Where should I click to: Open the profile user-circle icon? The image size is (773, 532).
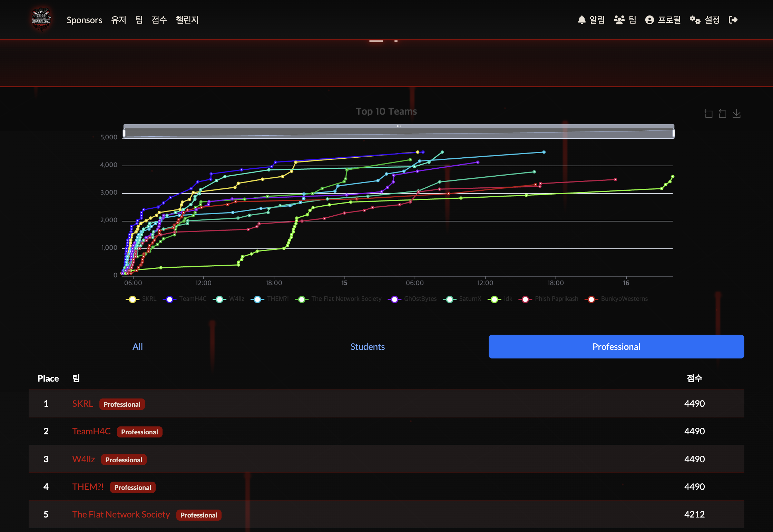coord(649,20)
